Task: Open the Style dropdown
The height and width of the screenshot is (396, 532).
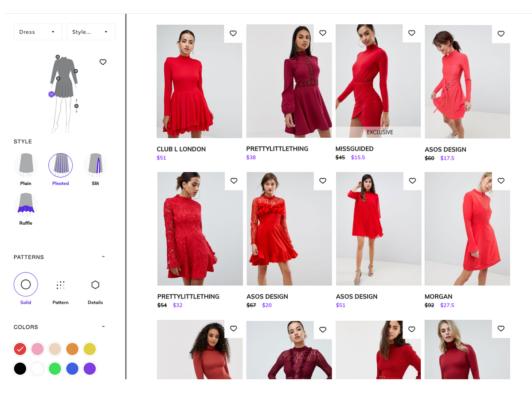Action: click(91, 31)
